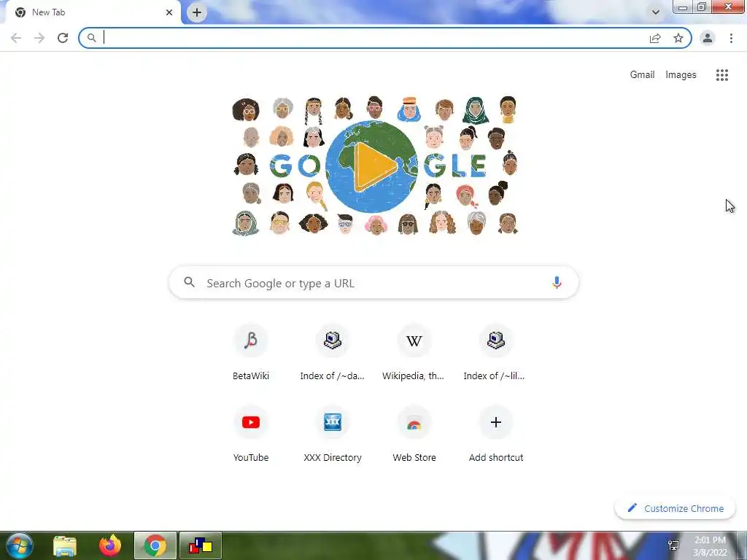Open the Images link
This screenshot has width=747, height=560.
coord(681,75)
